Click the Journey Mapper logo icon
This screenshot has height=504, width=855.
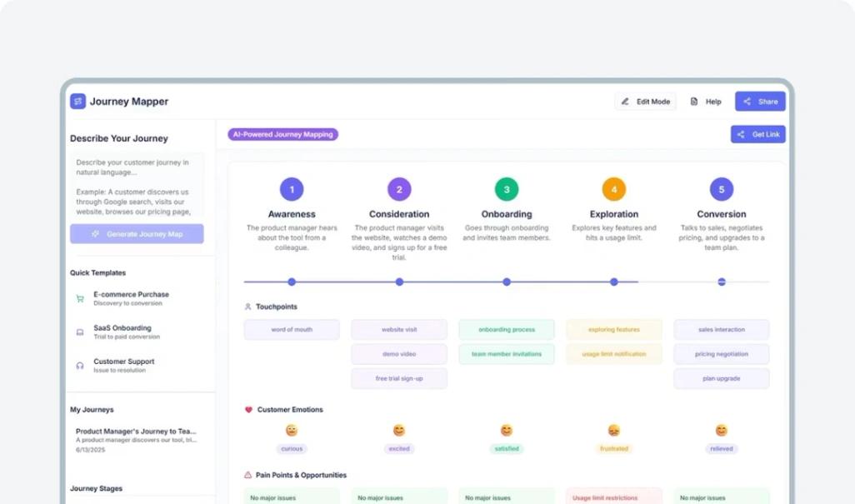coord(78,102)
